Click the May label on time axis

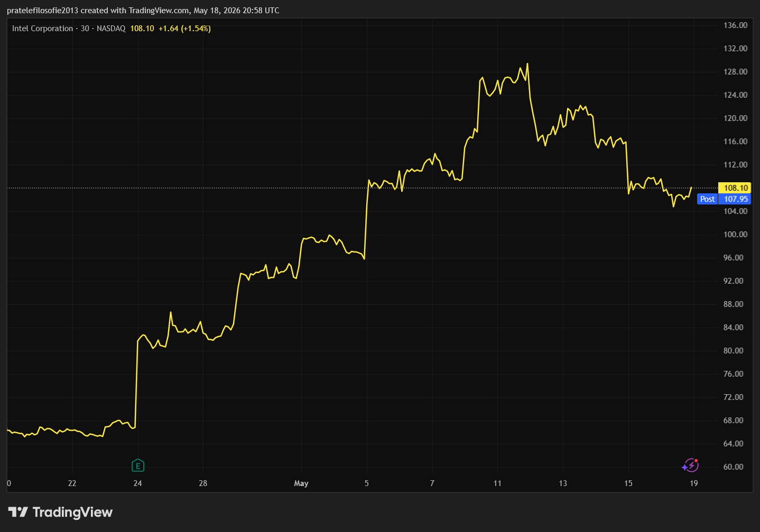pyautogui.click(x=301, y=483)
